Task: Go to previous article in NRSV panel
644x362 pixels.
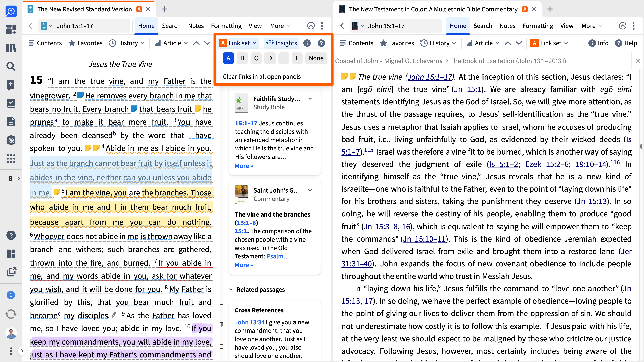Action: (x=196, y=43)
